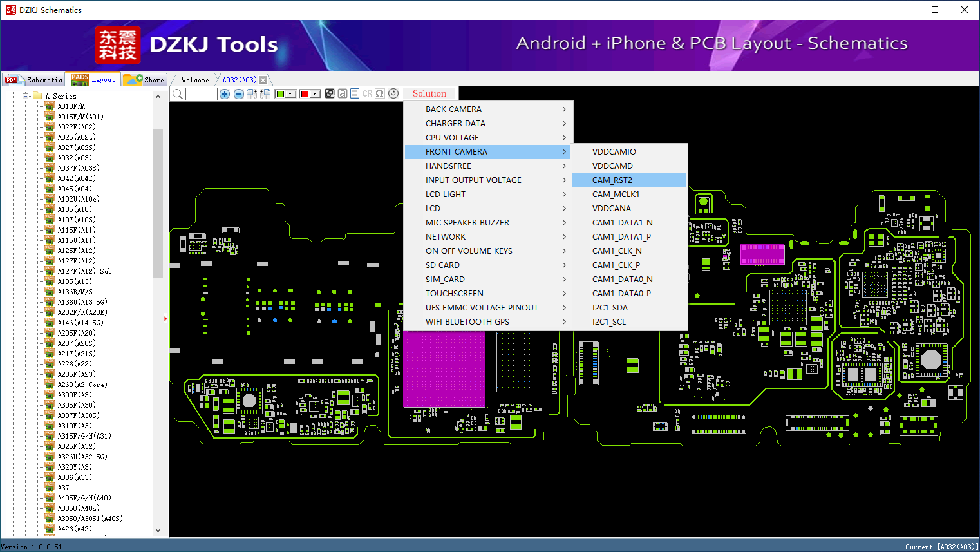
Task: Expand the INPUT OUTPUT VOLTAGE submenu
Action: pyautogui.click(x=489, y=180)
